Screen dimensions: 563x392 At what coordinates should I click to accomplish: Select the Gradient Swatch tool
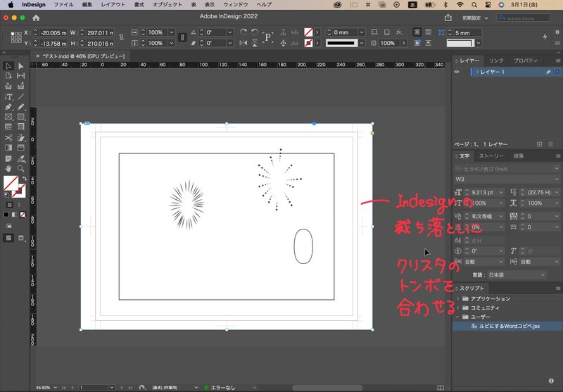(x=8, y=148)
